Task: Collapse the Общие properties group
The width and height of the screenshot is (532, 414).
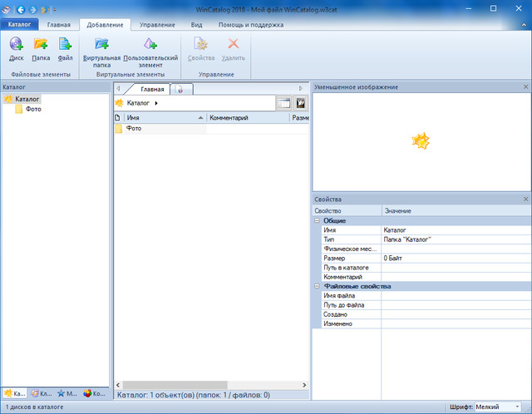Action: tap(317, 221)
